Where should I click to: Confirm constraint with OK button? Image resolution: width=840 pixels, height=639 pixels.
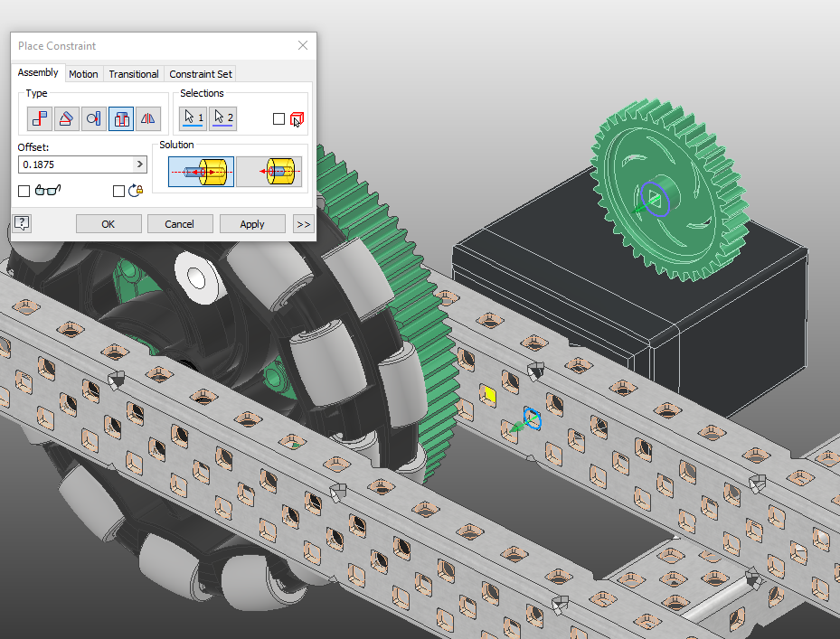(x=109, y=224)
